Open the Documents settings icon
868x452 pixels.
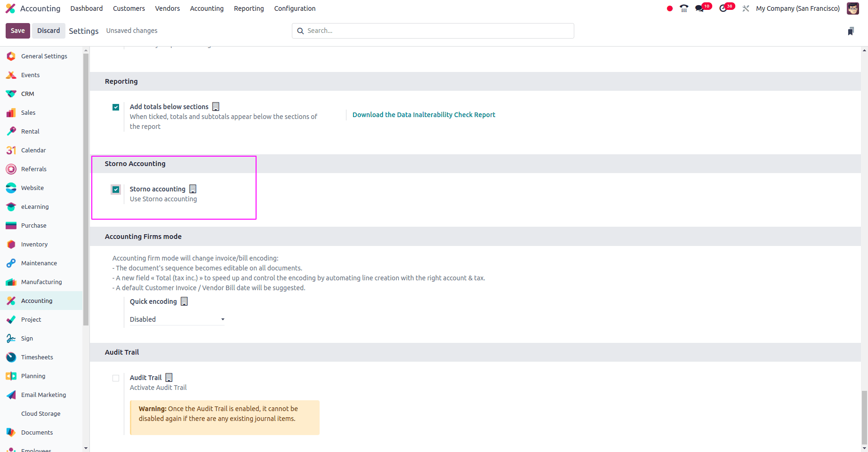pos(11,432)
